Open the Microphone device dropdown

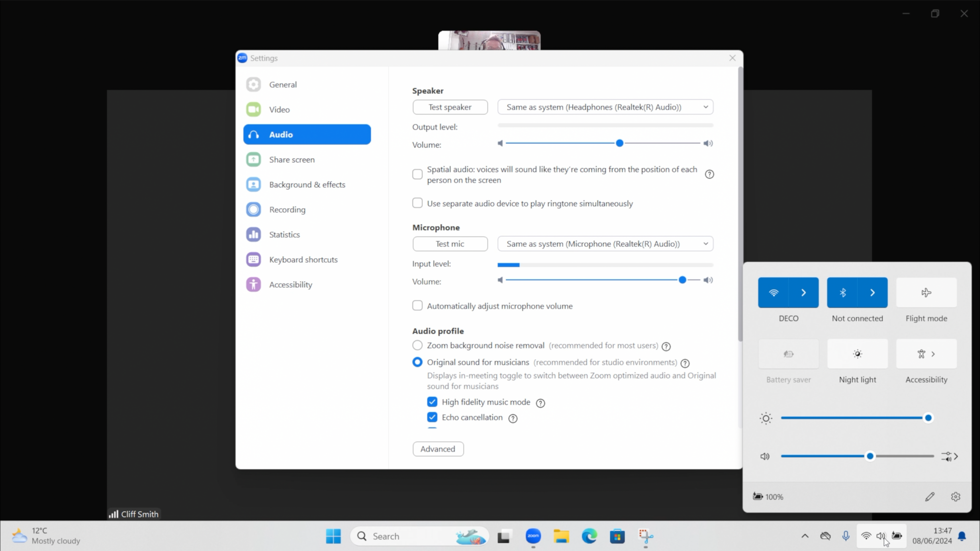point(605,244)
